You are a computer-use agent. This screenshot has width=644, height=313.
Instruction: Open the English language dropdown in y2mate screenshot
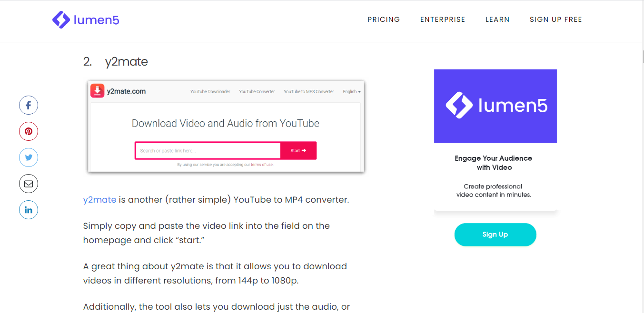point(352,91)
